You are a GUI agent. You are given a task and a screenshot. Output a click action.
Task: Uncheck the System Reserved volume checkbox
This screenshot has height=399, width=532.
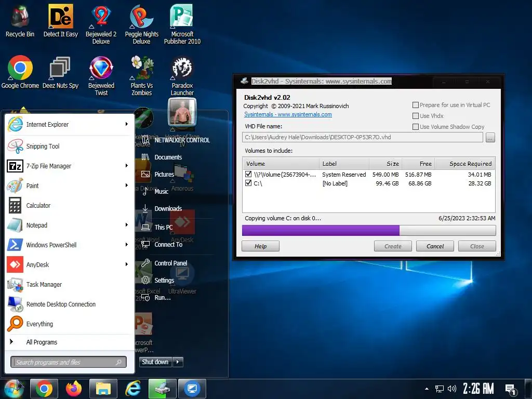pos(248,174)
